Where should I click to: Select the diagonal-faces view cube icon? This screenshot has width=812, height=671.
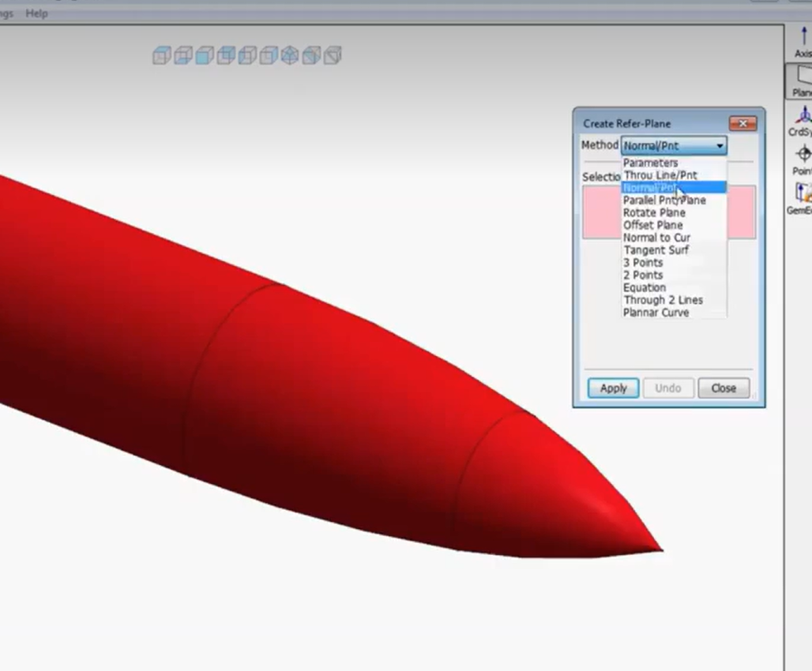point(311,55)
